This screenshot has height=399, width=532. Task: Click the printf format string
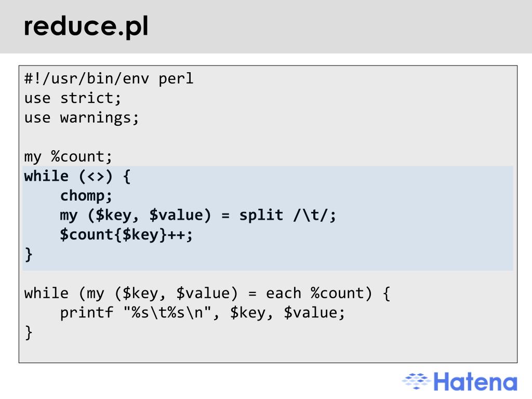pyautogui.click(x=167, y=312)
